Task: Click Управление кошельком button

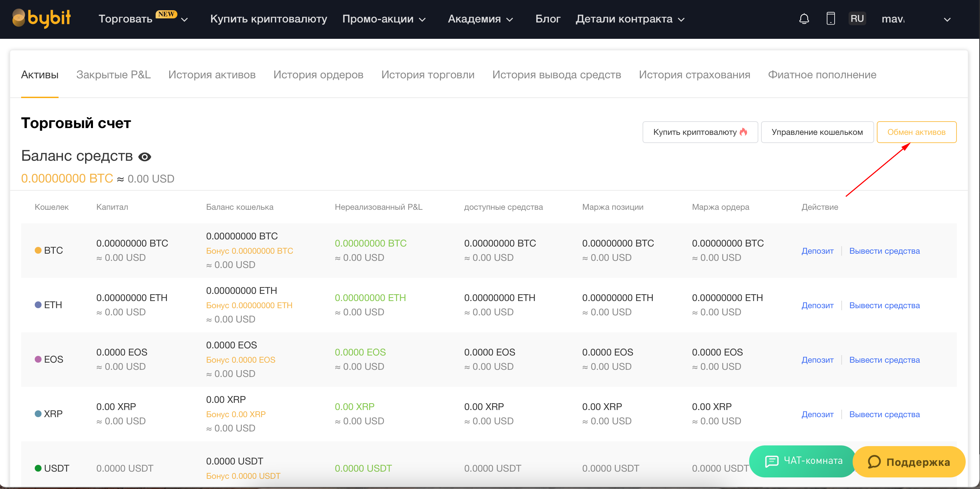Action: pyautogui.click(x=817, y=132)
